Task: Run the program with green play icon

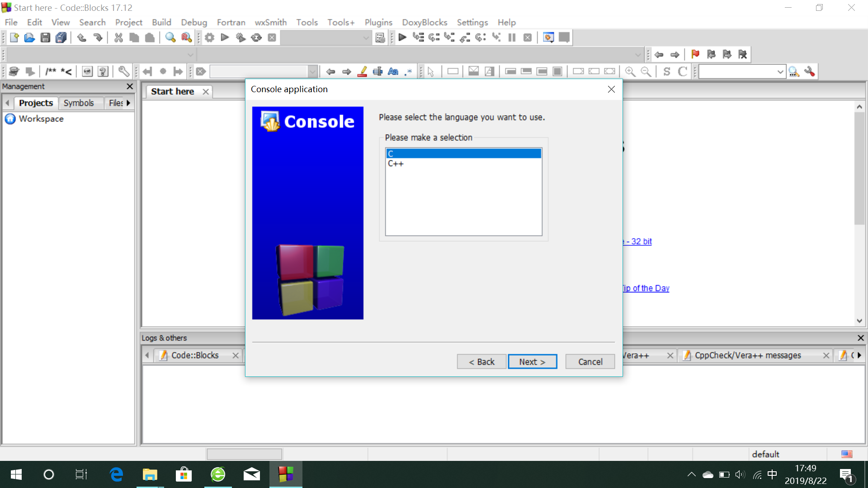Action: pos(225,38)
